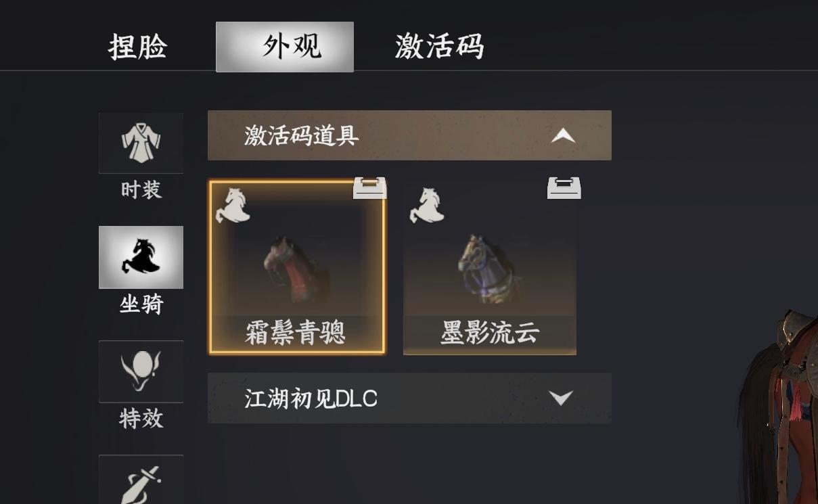Viewport: 818px width, 504px height.
Task: Collapse the 激活码道具 section with up chevron
Action: (x=563, y=136)
